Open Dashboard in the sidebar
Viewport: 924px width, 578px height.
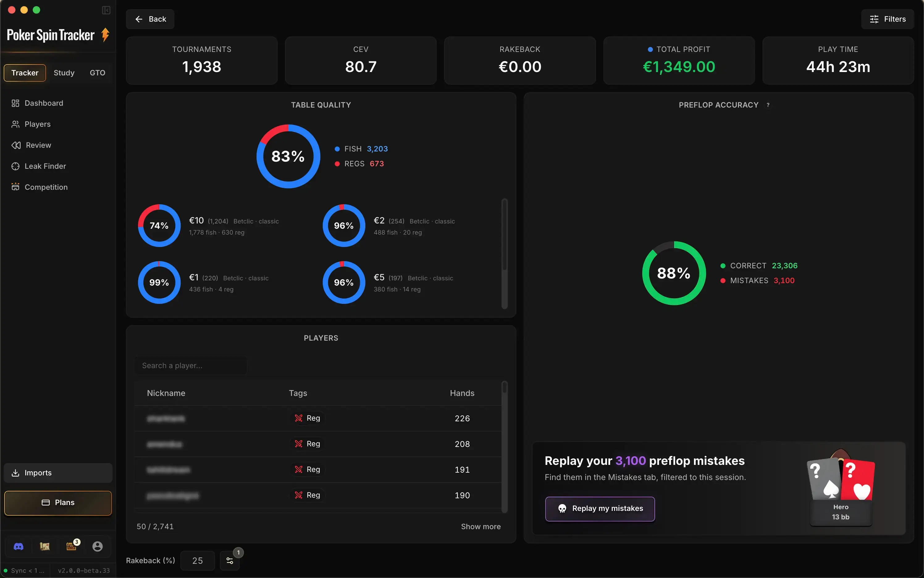click(x=58, y=103)
